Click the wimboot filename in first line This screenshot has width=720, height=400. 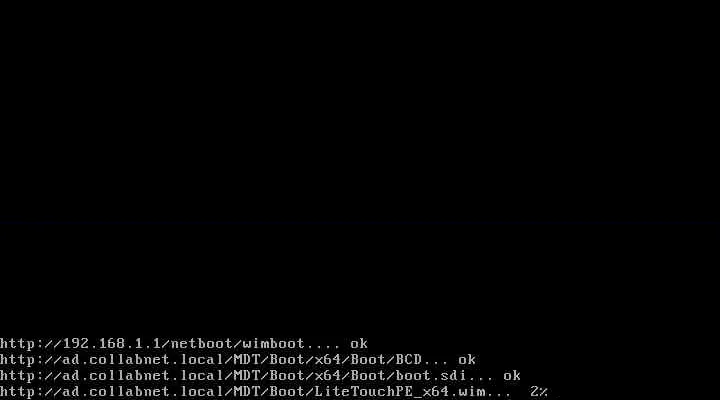pyautogui.click(x=273, y=344)
